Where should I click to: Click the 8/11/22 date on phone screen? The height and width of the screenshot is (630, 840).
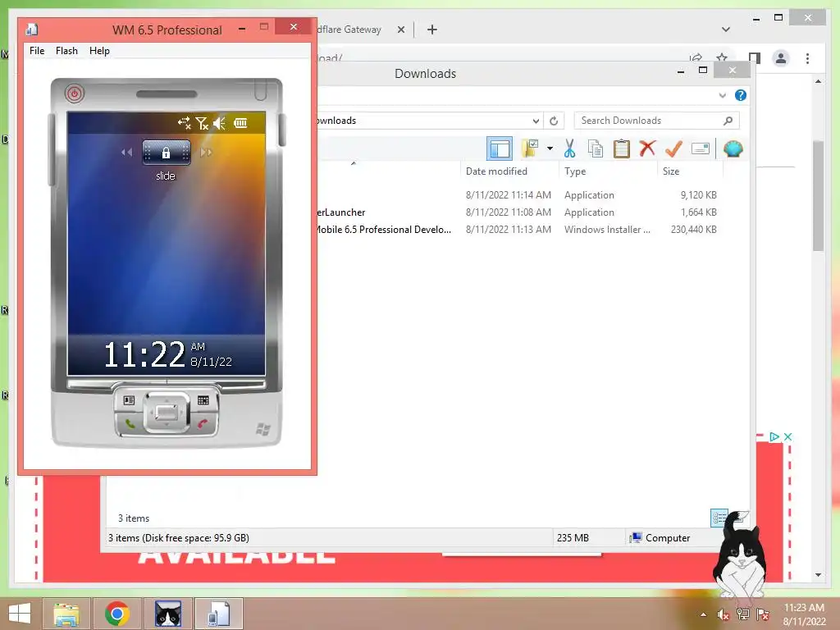point(211,362)
